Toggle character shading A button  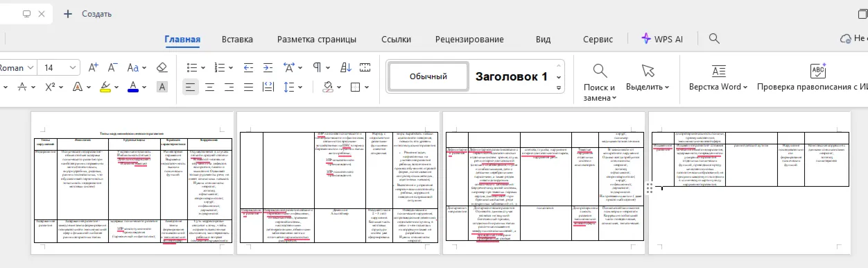click(x=162, y=87)
